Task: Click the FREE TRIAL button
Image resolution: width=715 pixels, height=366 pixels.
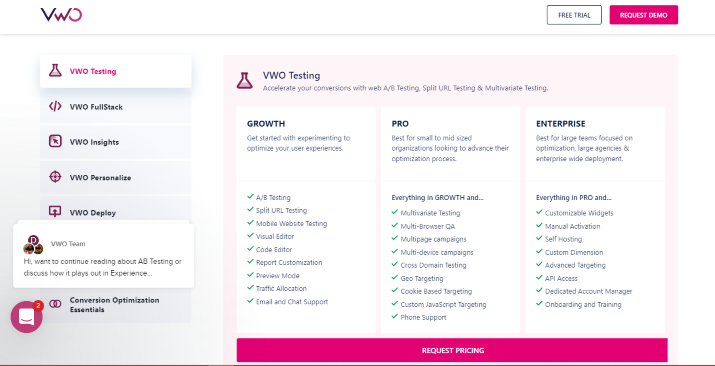Action: point(574,15)
